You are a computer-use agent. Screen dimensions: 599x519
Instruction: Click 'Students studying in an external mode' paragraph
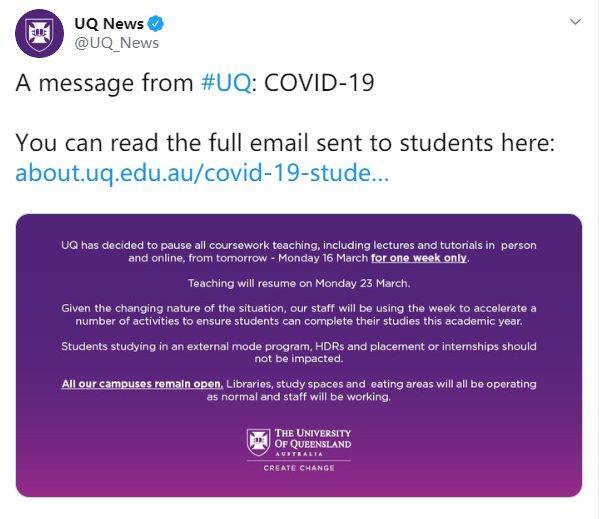click(x=299, y=352)
